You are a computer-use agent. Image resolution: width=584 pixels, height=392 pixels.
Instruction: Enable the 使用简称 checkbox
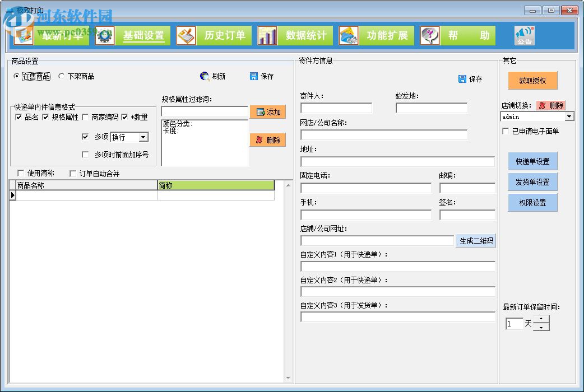point(21,173)
